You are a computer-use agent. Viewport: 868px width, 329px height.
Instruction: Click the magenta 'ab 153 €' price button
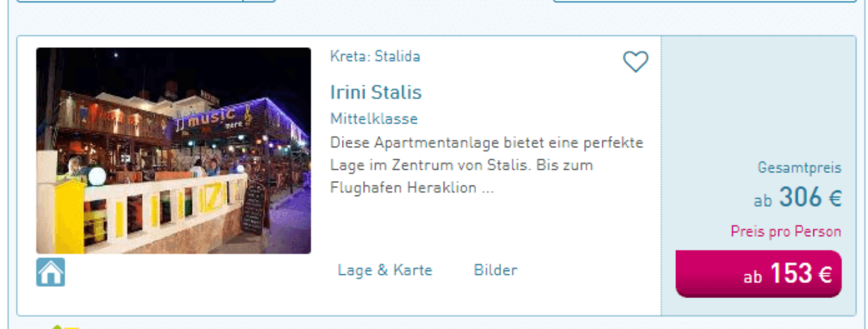coord(758,274)
